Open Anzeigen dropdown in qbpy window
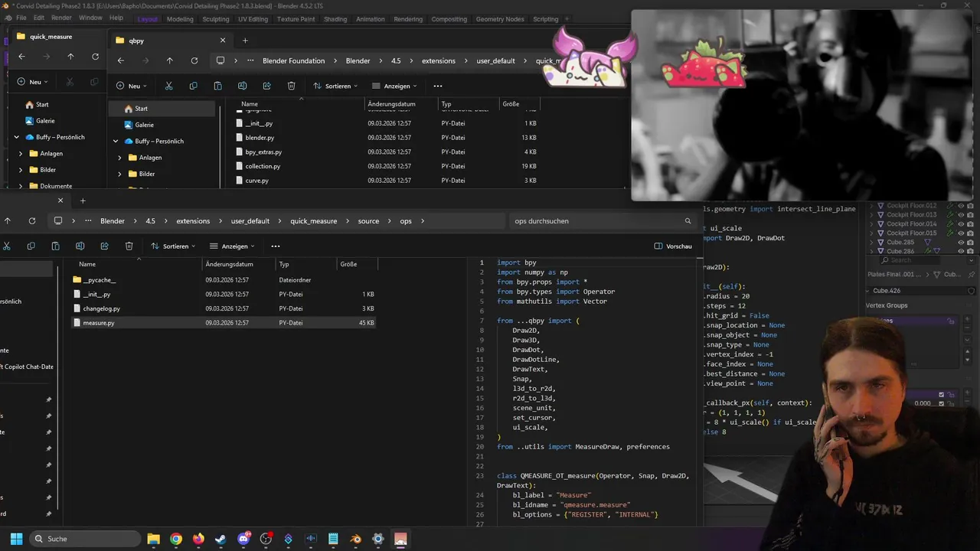 (x=395, y=86)
